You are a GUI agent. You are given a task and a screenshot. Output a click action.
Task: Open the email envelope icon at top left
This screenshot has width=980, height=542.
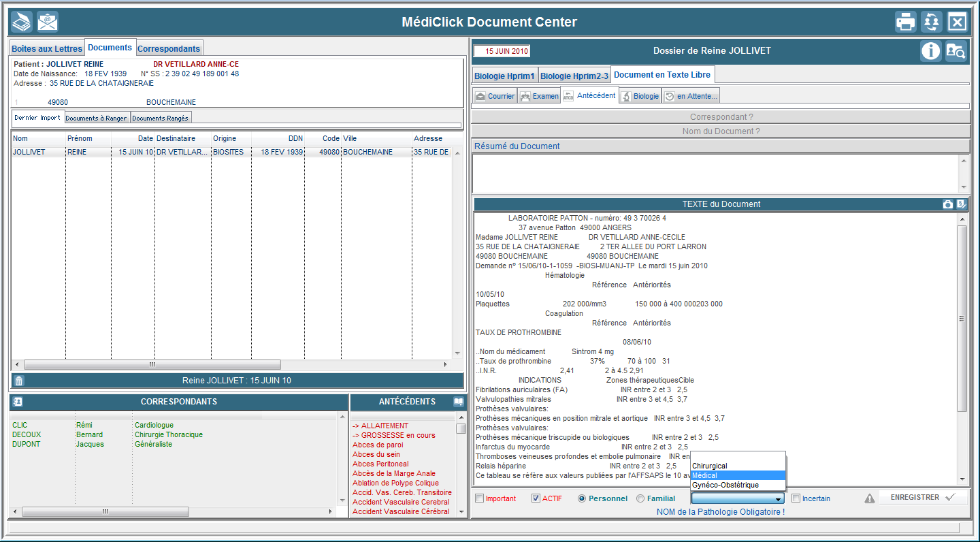pos(48,22)
